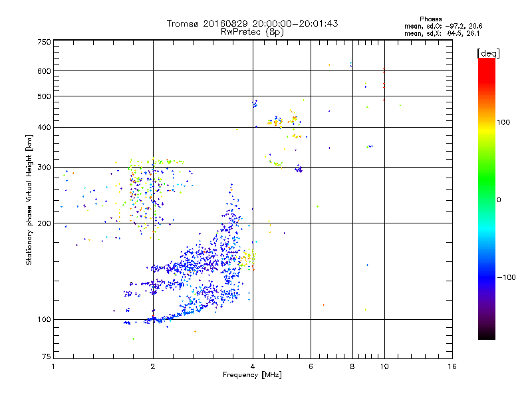Click the y-axis tick label '100'

click(x=44, y=319)
